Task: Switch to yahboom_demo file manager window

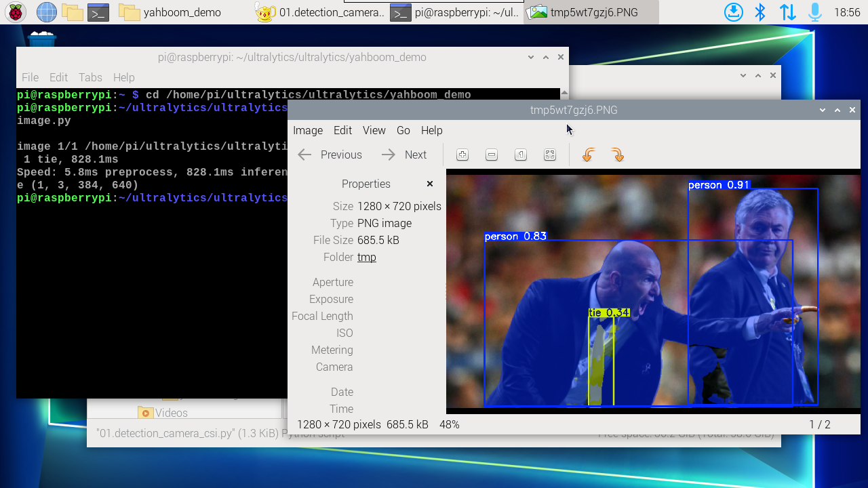Action: click(x=170, y=12)
